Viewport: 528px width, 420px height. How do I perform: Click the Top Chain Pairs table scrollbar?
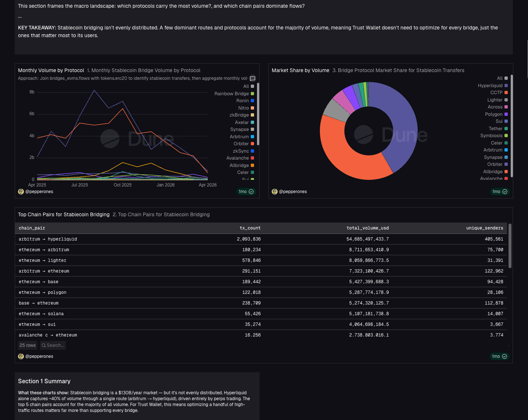click(510, 246)
